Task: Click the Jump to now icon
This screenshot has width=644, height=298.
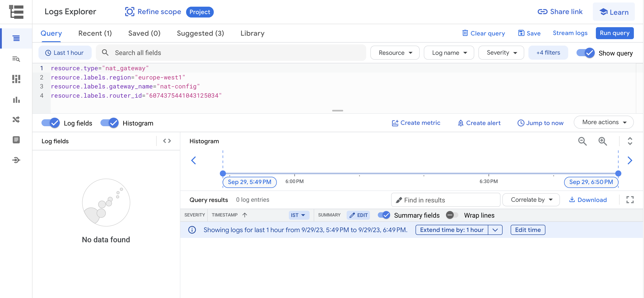Action: click(521, 123)
